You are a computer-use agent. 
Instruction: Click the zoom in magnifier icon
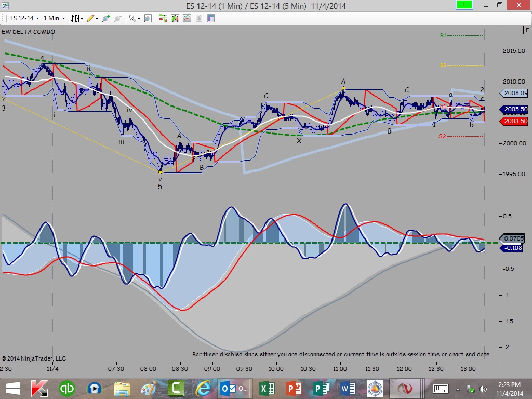106,18
